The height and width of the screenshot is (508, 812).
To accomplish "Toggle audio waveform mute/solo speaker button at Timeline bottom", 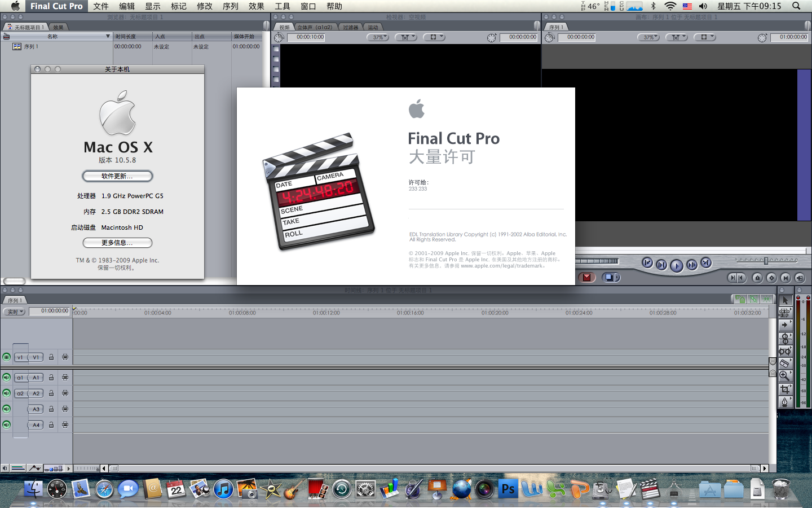I will pyautogui.click(x=5, y=468).
